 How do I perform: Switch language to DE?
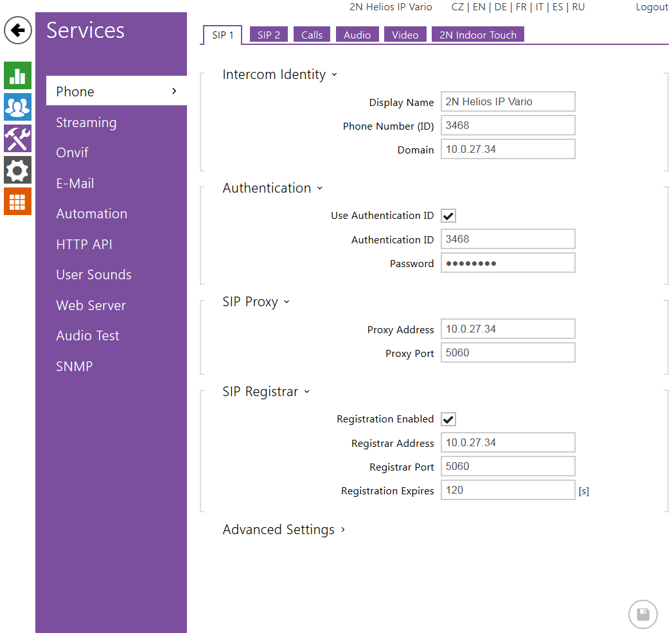[500, 7]
